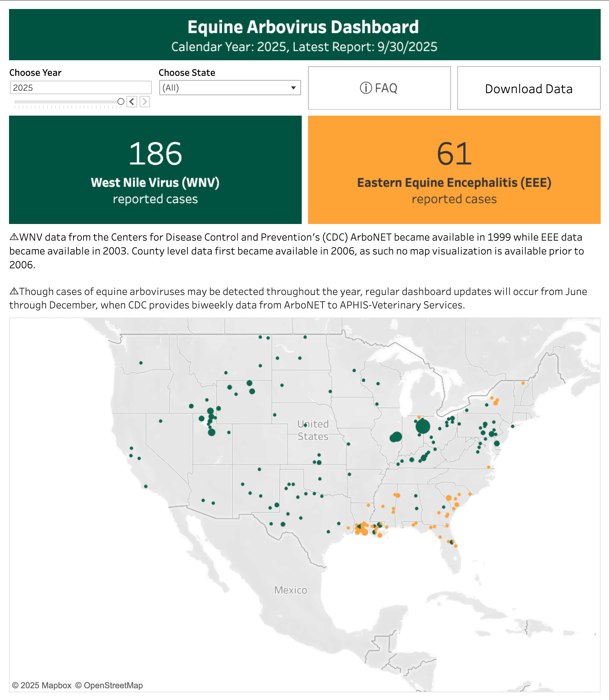Open the Mapbox attribution link
The width and height of the screenshot is (609, 700).
tap(42, 685)
